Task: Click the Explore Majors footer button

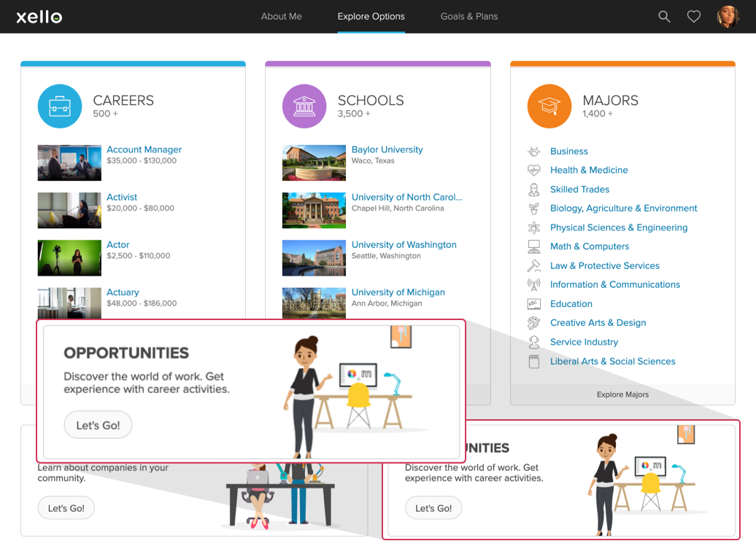Action: 622,394
